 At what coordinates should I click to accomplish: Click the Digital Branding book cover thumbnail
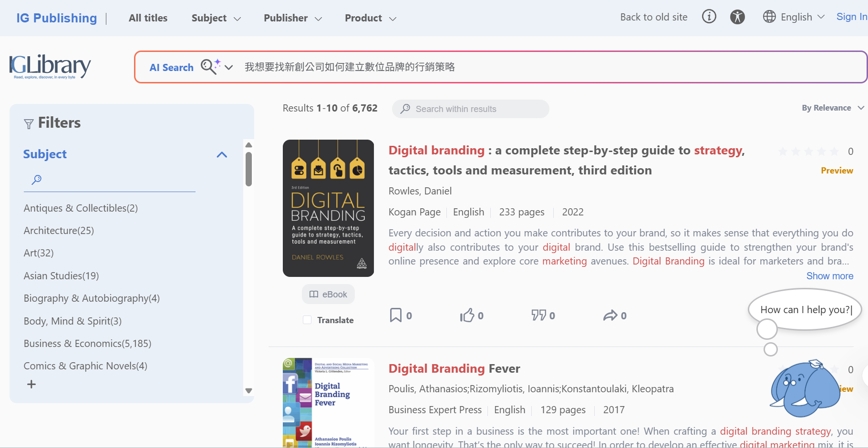point(328,208)
